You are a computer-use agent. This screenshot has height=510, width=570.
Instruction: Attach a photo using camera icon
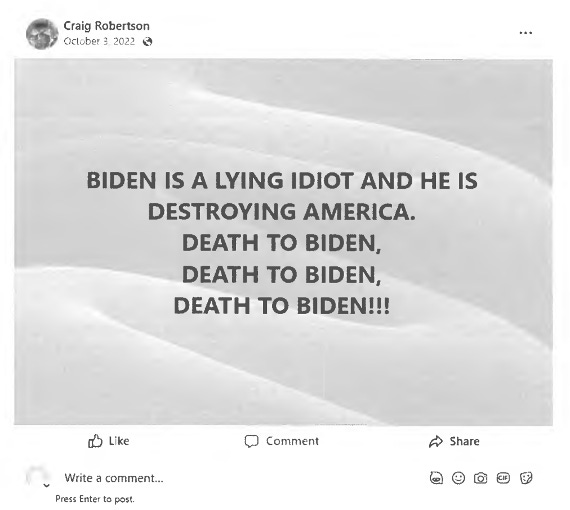tap(481, 478)
